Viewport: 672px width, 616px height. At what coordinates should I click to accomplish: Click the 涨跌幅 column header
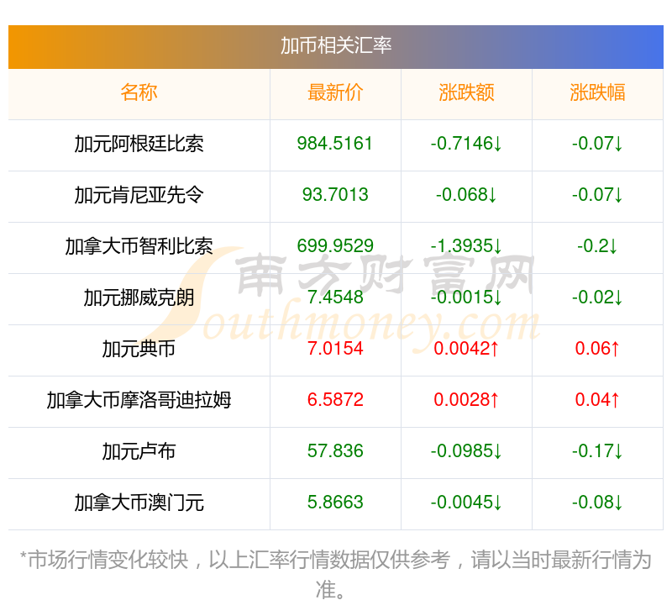597,92
